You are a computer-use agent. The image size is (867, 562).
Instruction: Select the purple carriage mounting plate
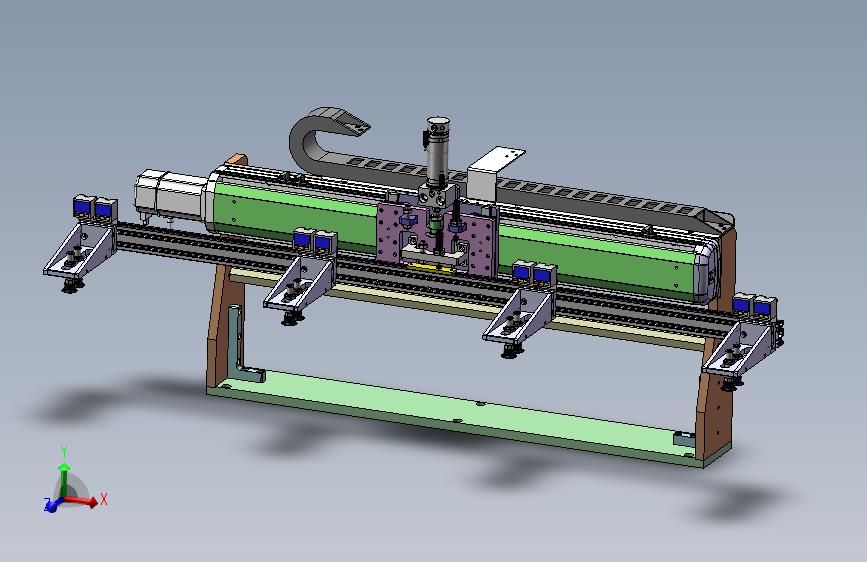pos(437,238)
